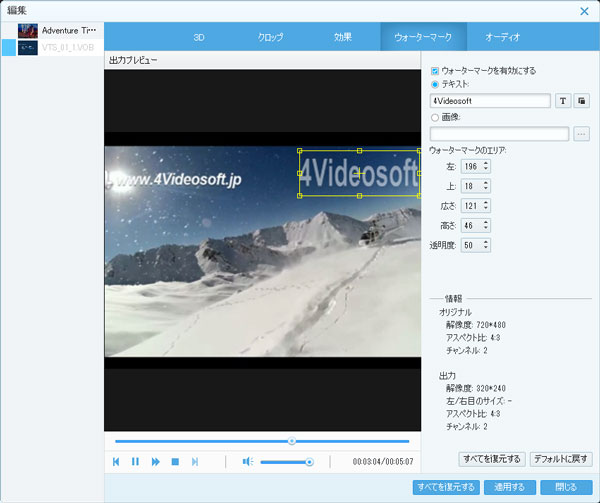Adjust the 透明度 spinner arrows
This screenshot has width=600, height=503.
pyautogui.click(x=486, y=245)
